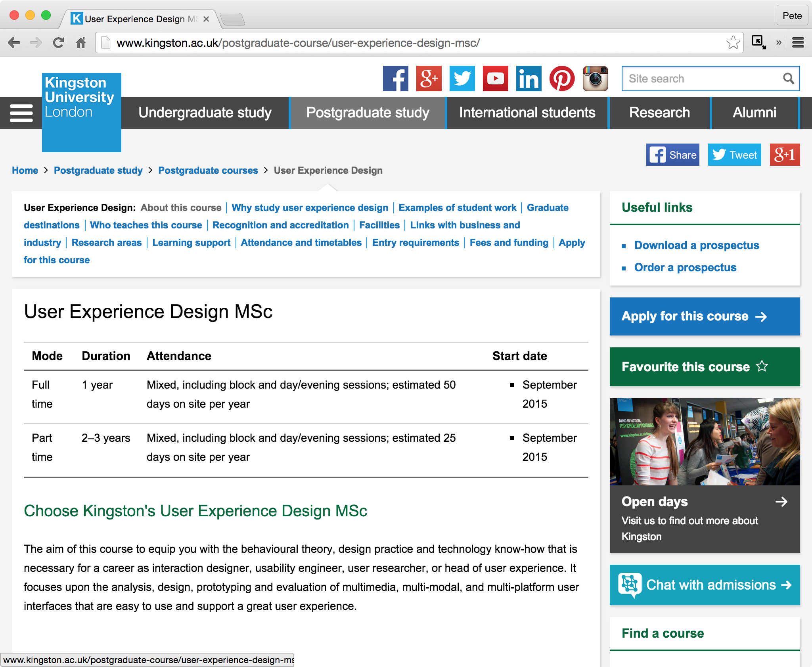The image size is (812, 667).
Task: Click the site search magnifier icon
Action: click(788, 79)
